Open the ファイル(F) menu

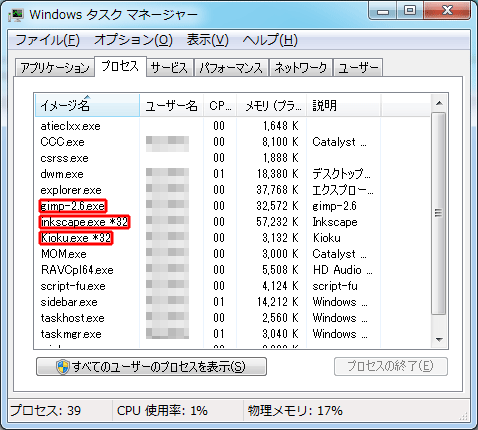(x=48, y=40)
